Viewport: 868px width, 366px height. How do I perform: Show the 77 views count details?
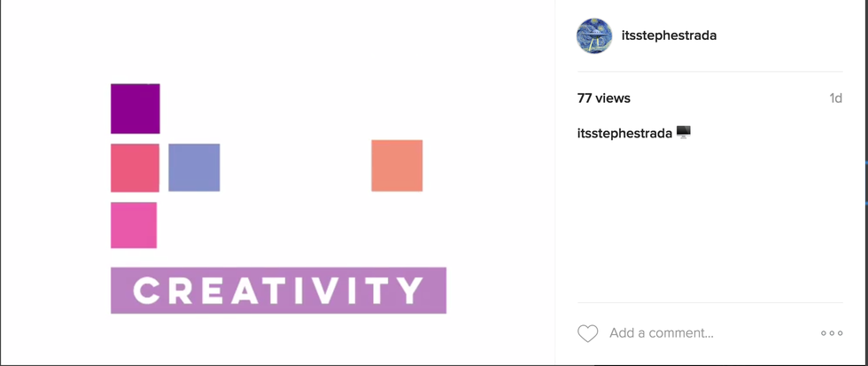point(604,98)
